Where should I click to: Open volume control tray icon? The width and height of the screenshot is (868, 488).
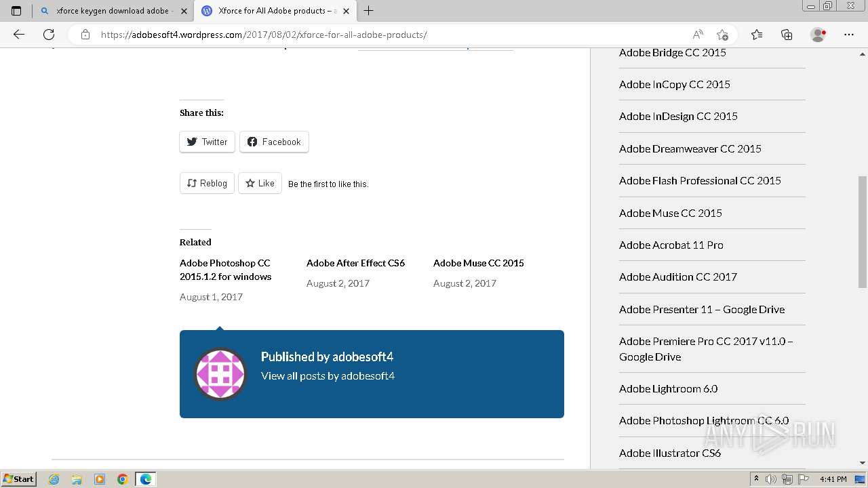click(x=772, y=479)
